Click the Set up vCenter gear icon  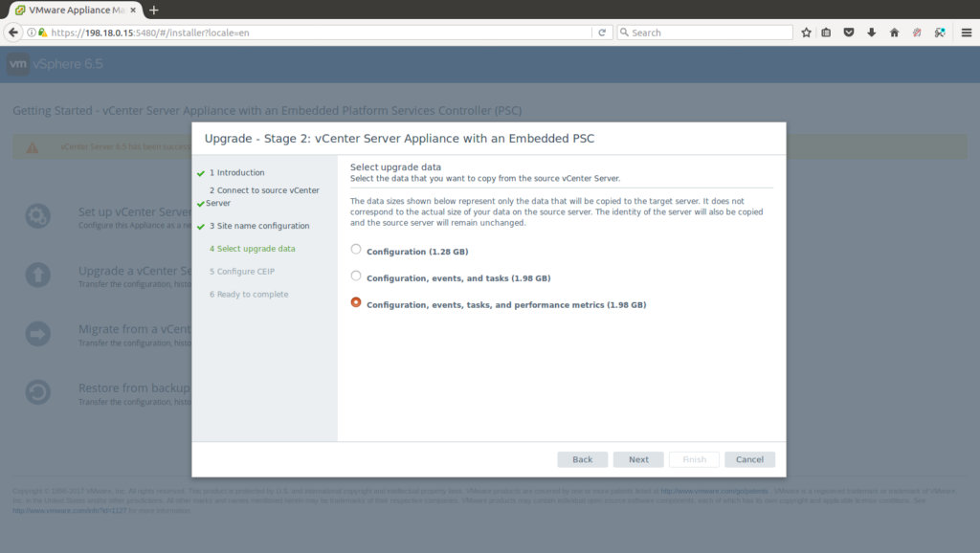37,216
